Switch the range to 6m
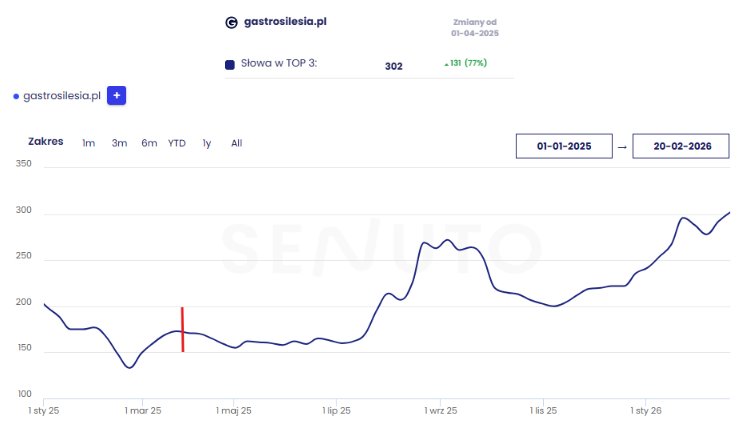The height and width of the screenshot is (429, 751). pyautogui.click(x=149, y=143)
